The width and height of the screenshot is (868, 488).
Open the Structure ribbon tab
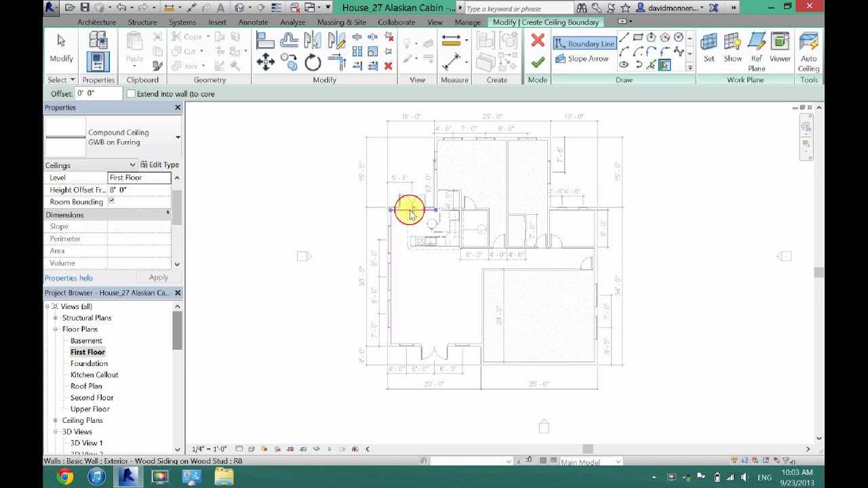[x=142, y=22]
